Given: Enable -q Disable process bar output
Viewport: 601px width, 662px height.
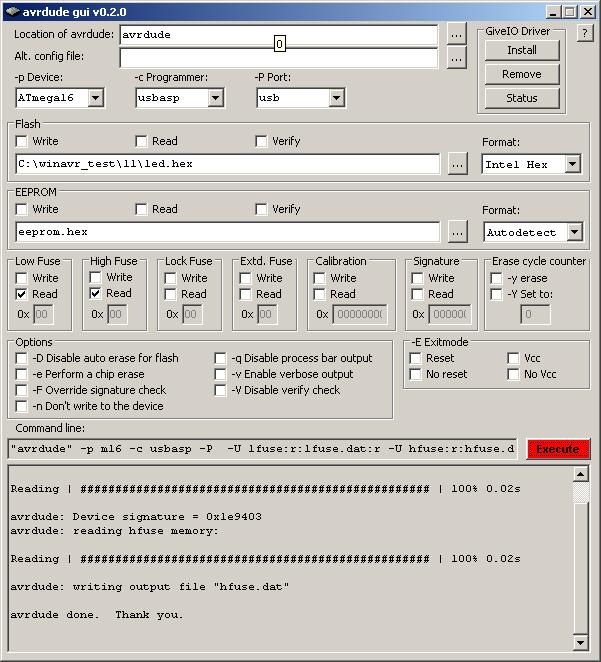Looking at the screenshot, I should pos(220,358).
